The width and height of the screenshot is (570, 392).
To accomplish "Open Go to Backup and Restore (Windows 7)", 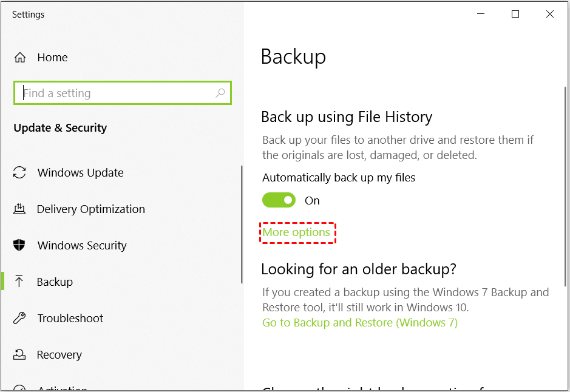I will click(x=359, y=323).
